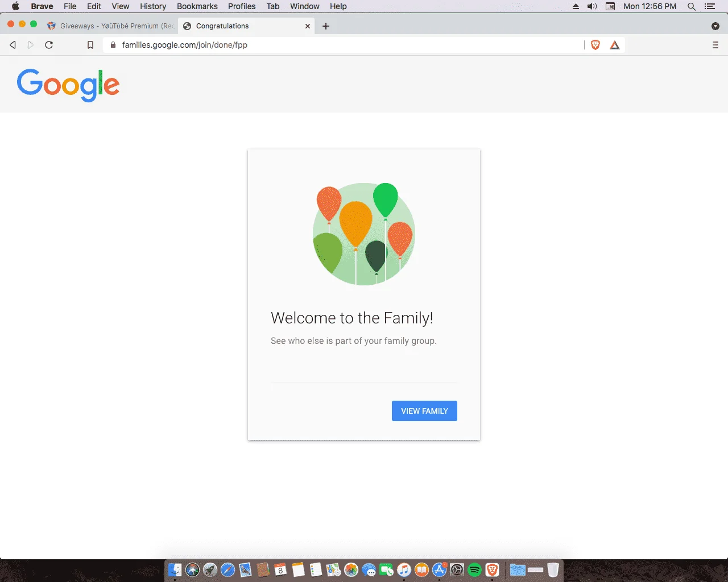Open the History menu
Screen dimensions: 728x582
pos(153,6)
